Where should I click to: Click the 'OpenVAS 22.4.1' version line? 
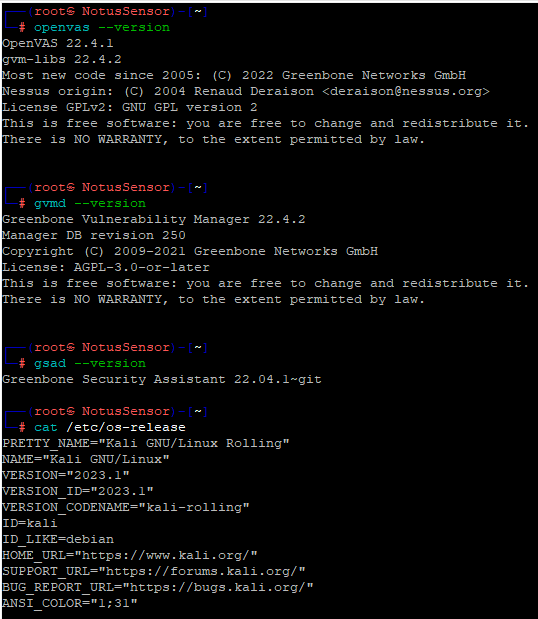pyautogui.click(x=58, y=43)
